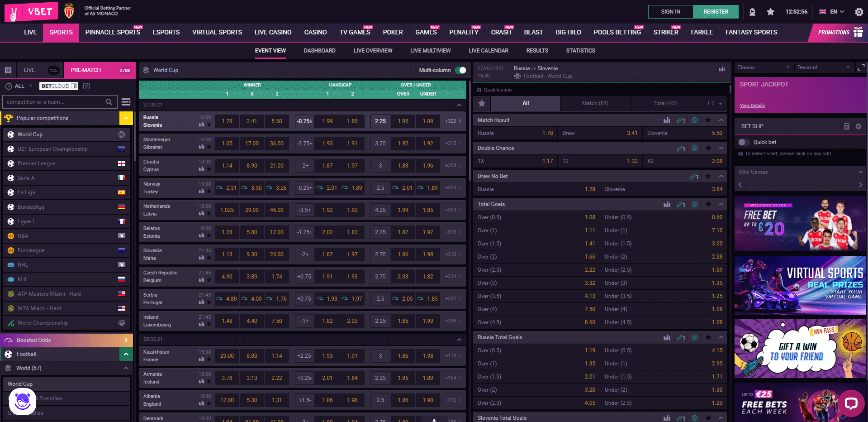This screenshot has width=868, height=422.
Task: Collapse the Popular competitions section
Action: pos(126,118)
